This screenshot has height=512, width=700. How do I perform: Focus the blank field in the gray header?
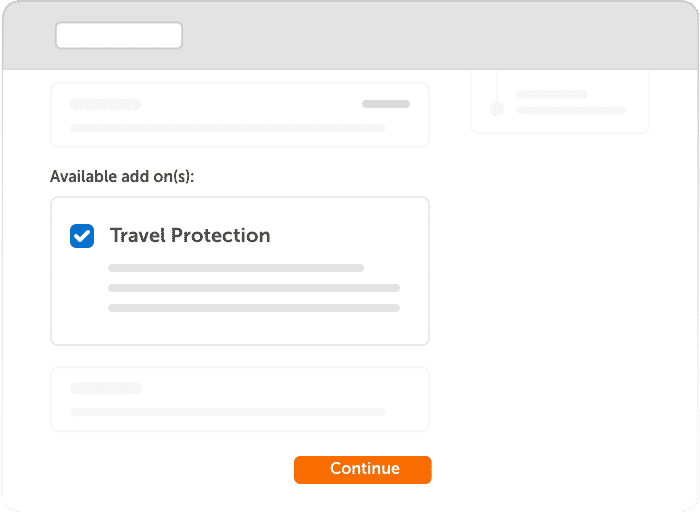tap(119, 35)
